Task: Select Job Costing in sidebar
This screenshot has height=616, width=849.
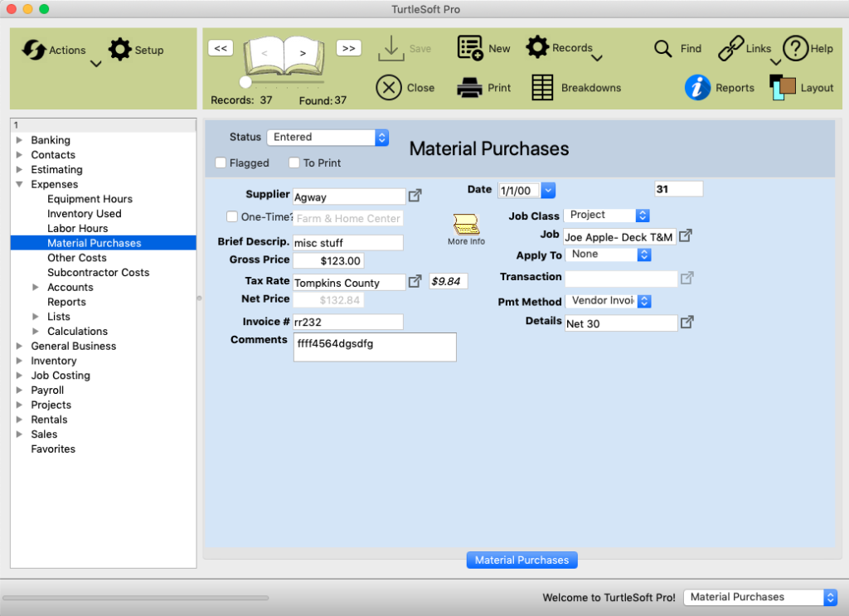Action: [x=61, y=376]
